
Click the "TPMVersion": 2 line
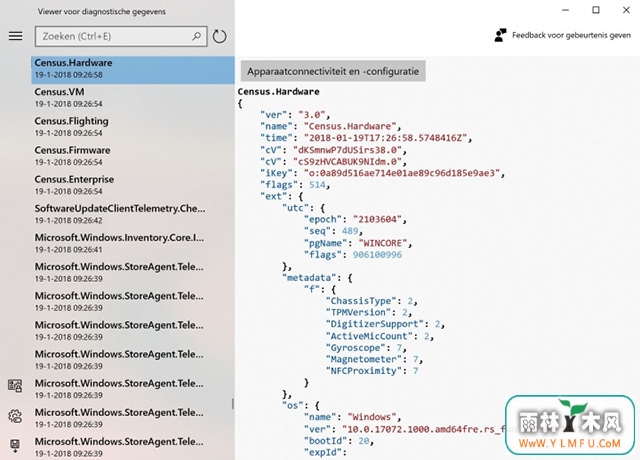[369, 312]
